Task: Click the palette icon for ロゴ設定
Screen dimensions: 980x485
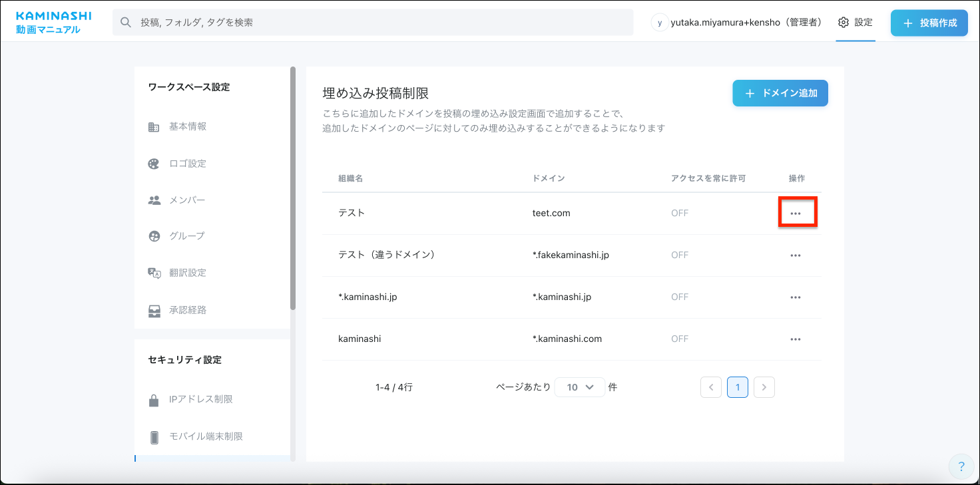Action: [154, 164]
